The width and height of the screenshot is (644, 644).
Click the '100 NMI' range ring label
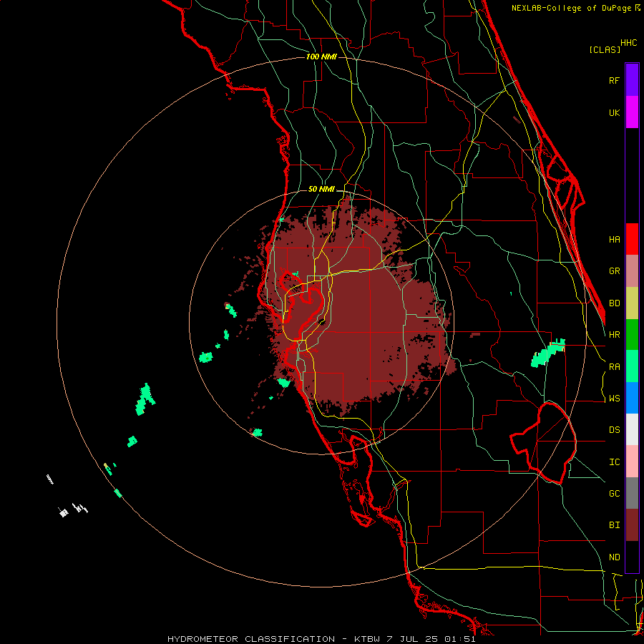tap(321, 57)
